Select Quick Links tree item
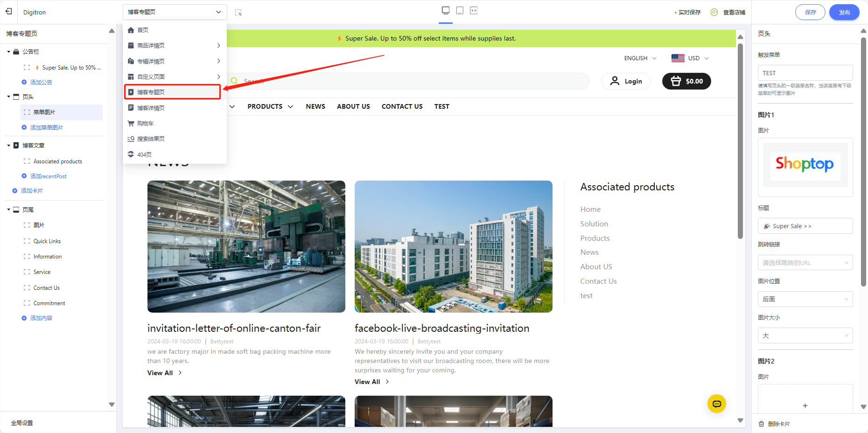This screenshot has width=868, height=433. tap(47, 241)
